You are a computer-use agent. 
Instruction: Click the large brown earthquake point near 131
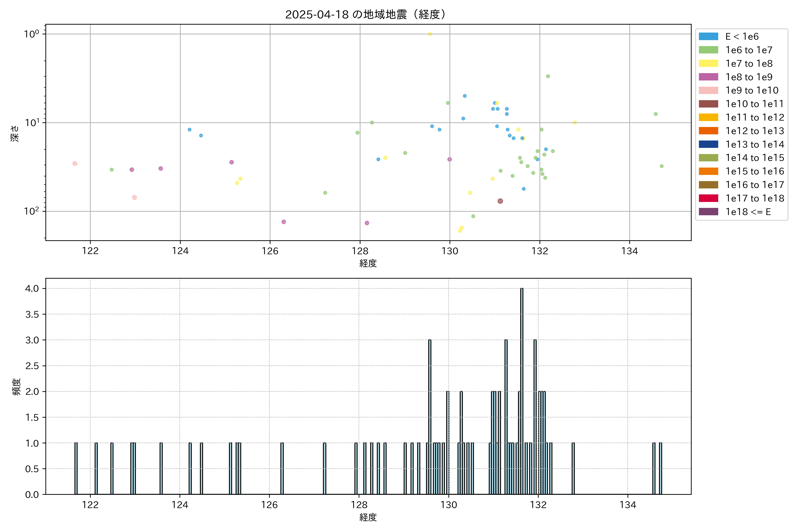pos(500,201)
